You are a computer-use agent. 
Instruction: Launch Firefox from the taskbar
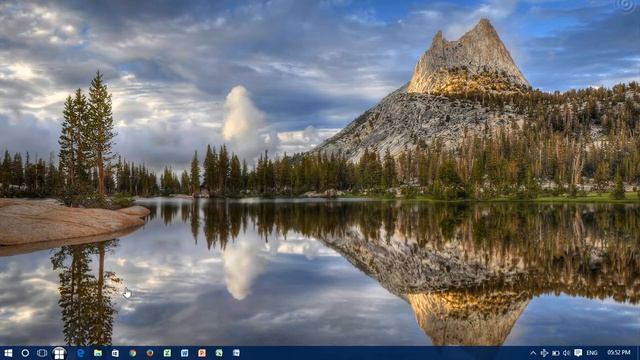pyautogui.click(x=150, y=353)
